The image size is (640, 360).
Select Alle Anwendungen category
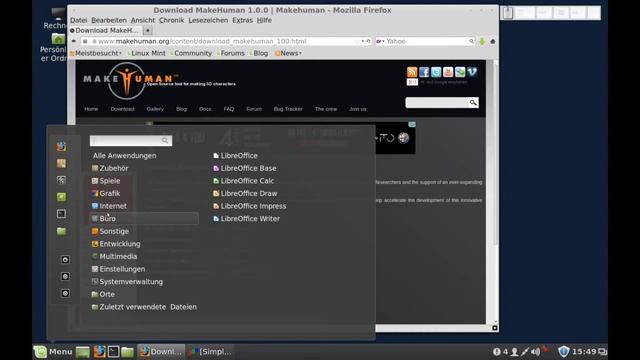(x=124, y=156)
